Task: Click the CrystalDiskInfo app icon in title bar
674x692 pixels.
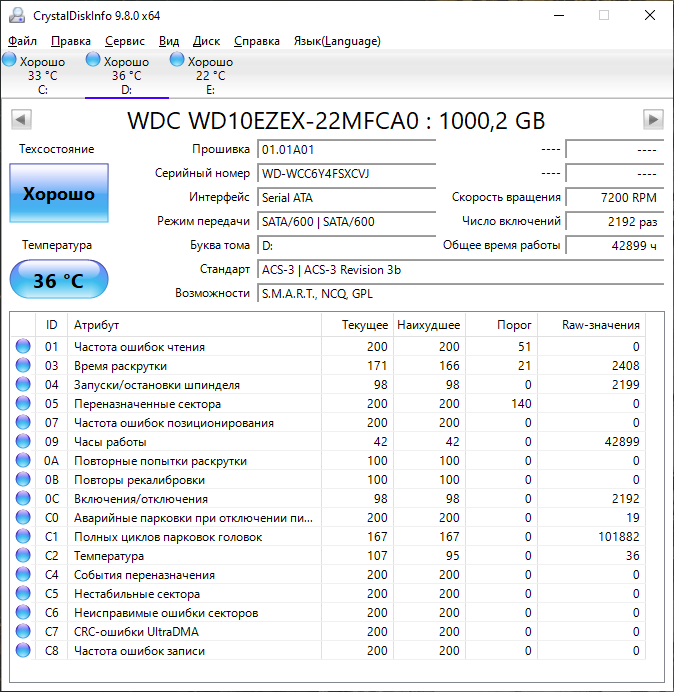Action: click(17, 15)
